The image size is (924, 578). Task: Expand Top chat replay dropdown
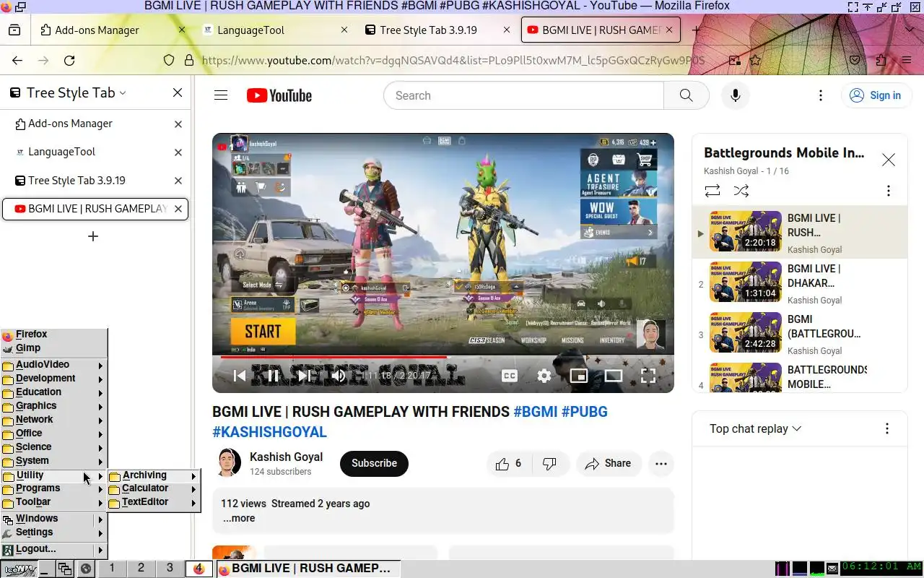755,428
